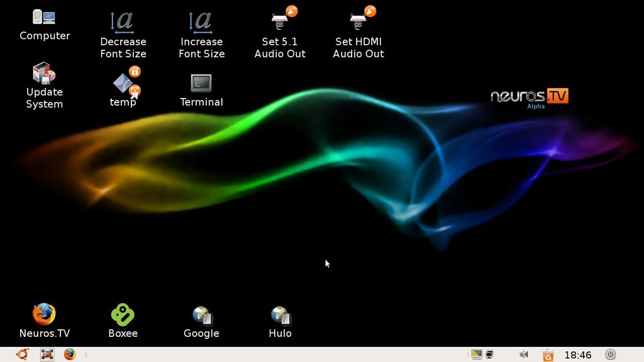Open the Ubuntu main menu in panel
The height and width of the screenshot is (362, 644).
click(x=23, y=354)
